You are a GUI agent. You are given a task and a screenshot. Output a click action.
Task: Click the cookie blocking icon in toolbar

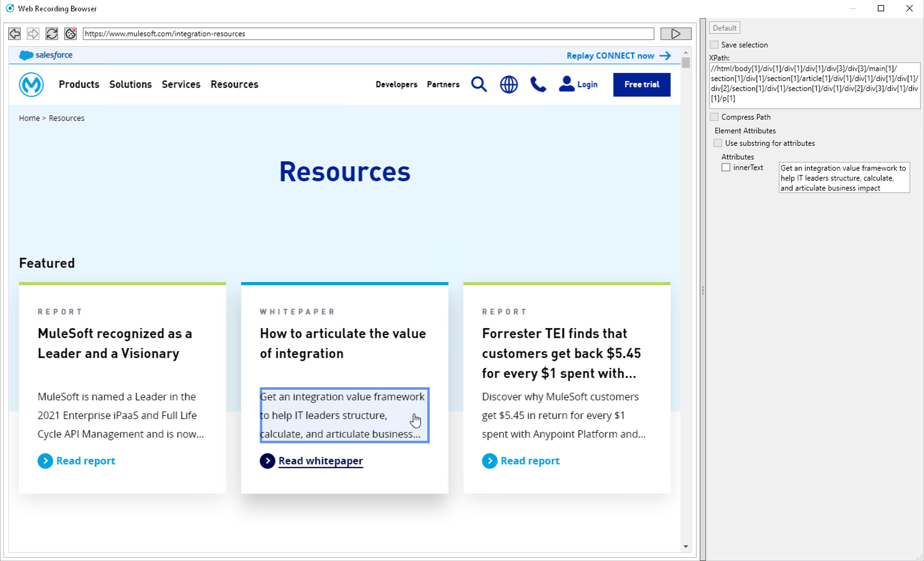click(70, 33)
